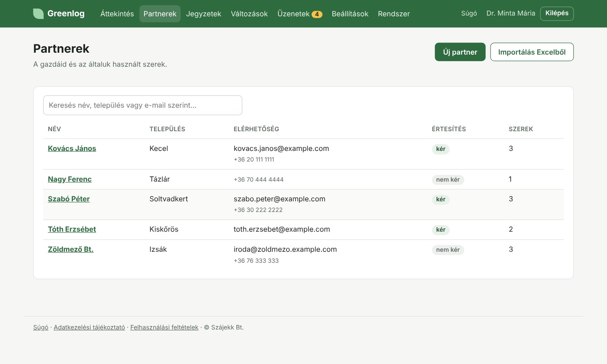Click the Greenlog leaf logo icon

[x=38, y=14]
